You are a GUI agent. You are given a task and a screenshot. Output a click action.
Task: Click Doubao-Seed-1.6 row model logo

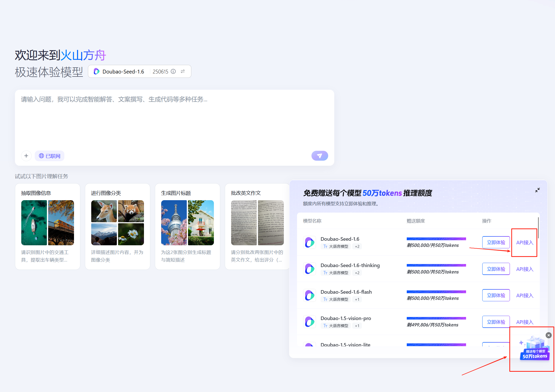(310, 242)
